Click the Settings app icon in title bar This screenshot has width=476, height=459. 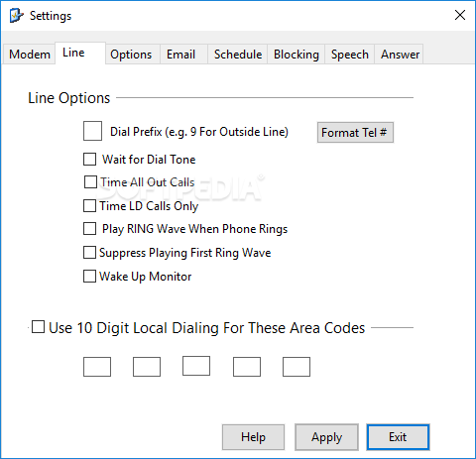pos(16,16)
